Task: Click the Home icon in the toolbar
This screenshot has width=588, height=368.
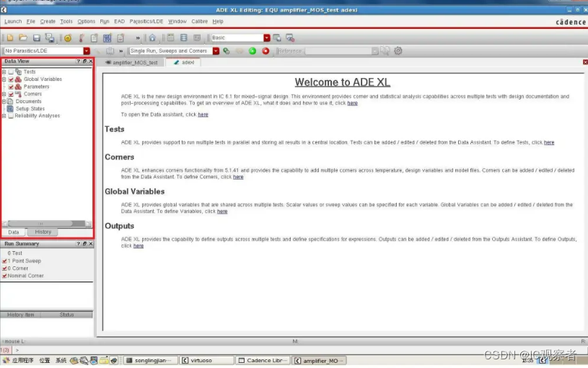Action: point(152,38)
